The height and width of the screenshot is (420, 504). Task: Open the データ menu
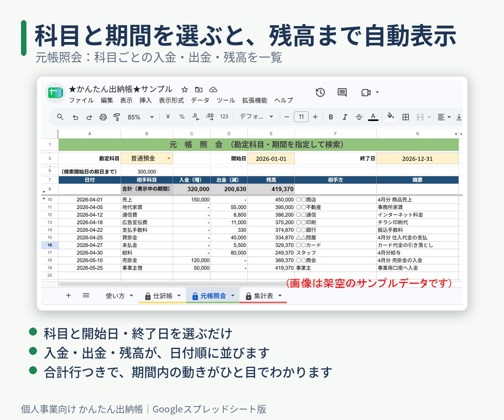200,100
